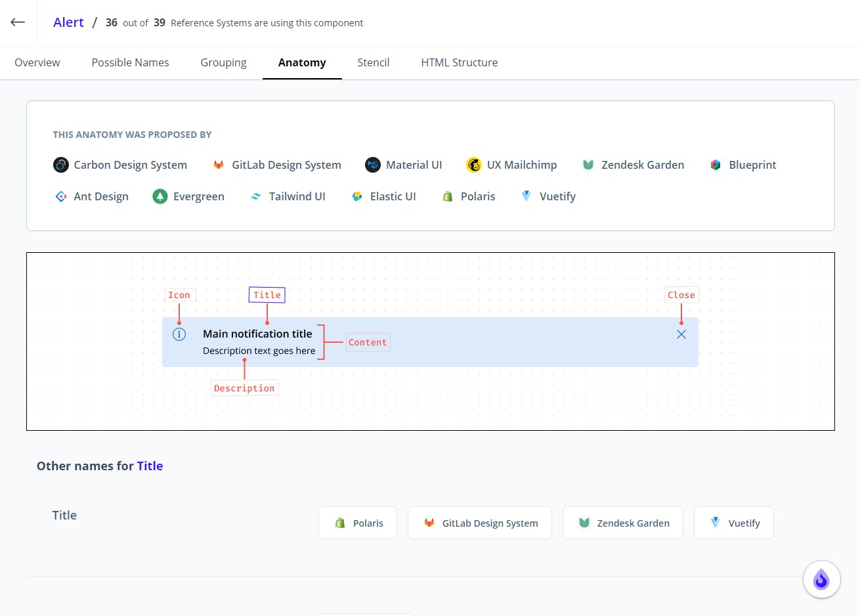Click the Tailwind UI system link

tap(288, 196)
